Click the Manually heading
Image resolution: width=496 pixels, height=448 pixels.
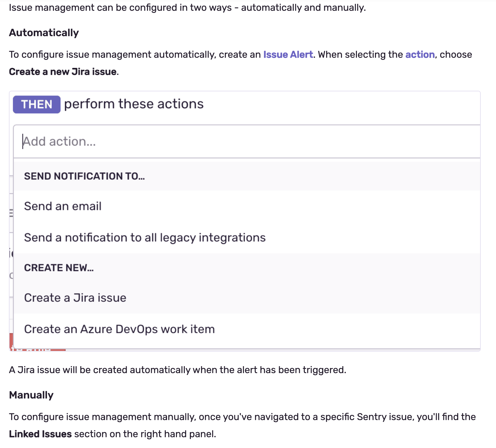tap(31, 395)
